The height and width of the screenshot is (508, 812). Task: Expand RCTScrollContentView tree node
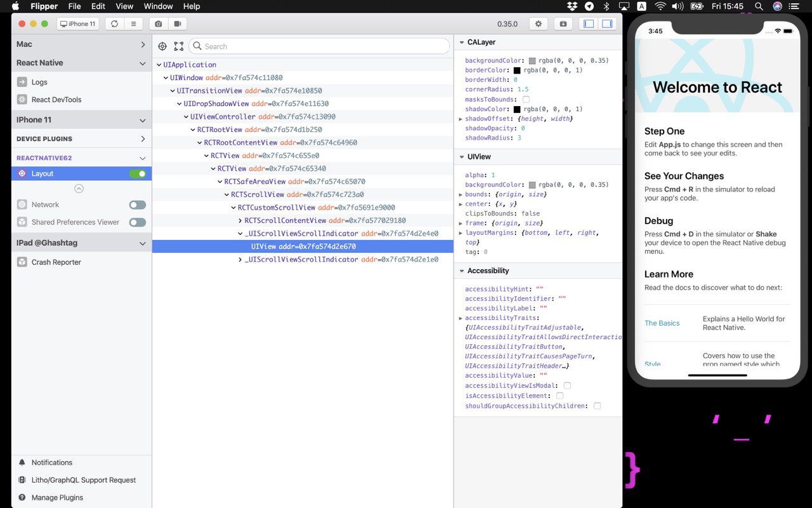240,220
